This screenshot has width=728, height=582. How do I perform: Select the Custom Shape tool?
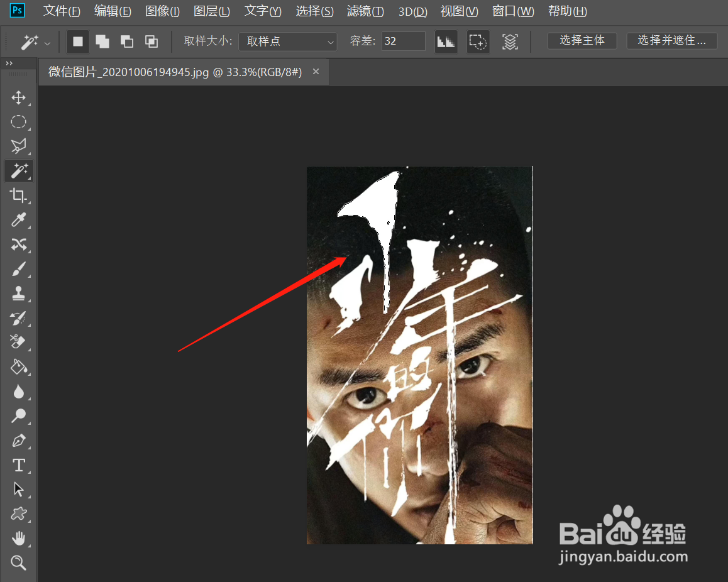click(19, 513)
